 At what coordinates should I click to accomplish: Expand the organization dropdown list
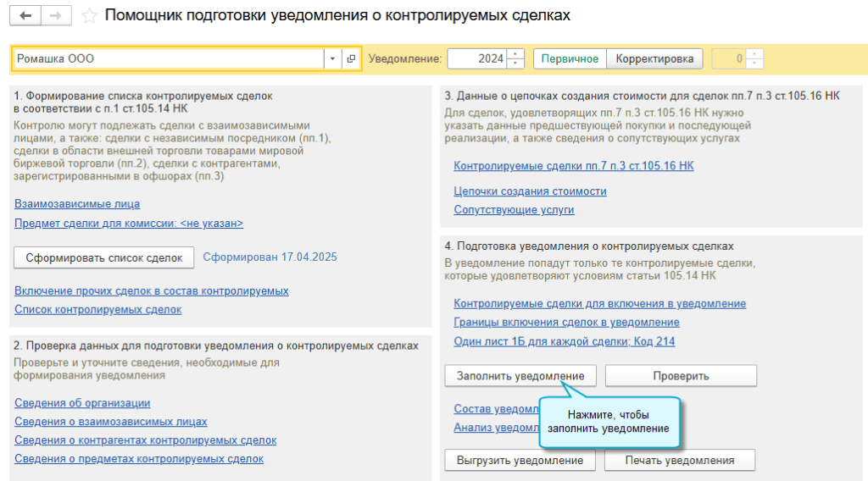click(x=332, y=58)
